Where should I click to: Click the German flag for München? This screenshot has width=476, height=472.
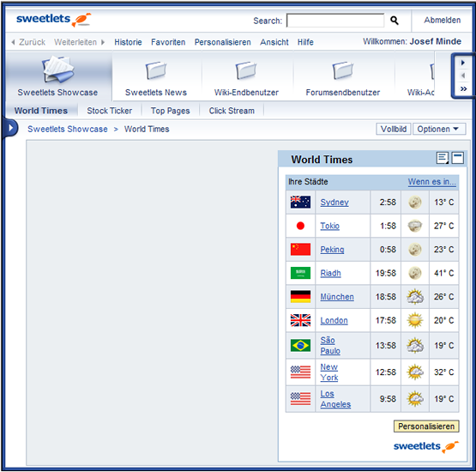(x=300, y=296)
